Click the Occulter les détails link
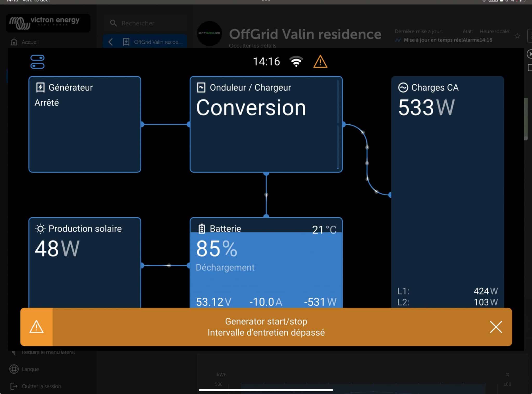The width and height of the screenshot is (532, 394). [x=252, y=46]
